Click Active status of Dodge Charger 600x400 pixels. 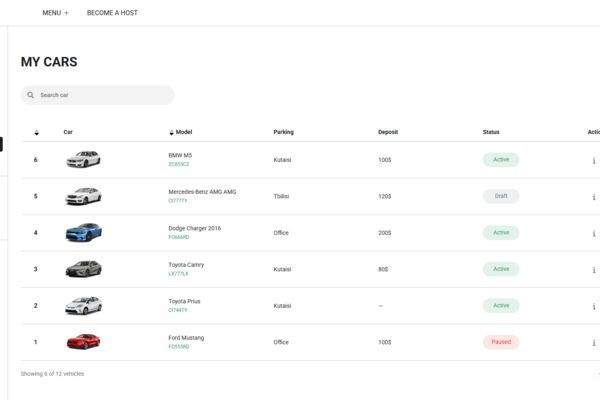tap(501, 232)
